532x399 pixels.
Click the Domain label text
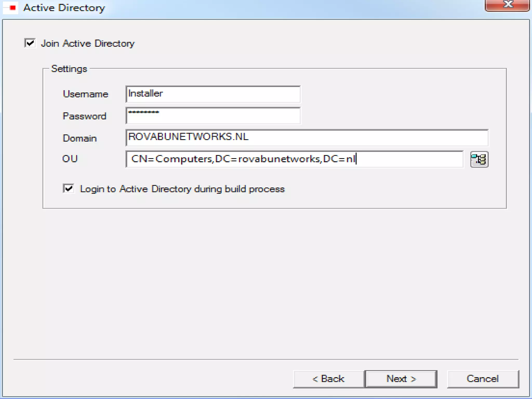point(80,138)
